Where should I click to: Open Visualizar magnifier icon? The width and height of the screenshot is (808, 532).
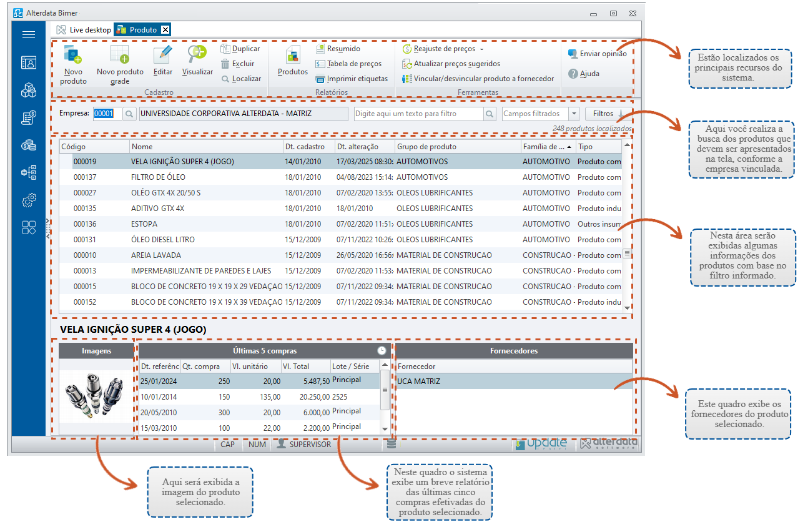point(197,54)
